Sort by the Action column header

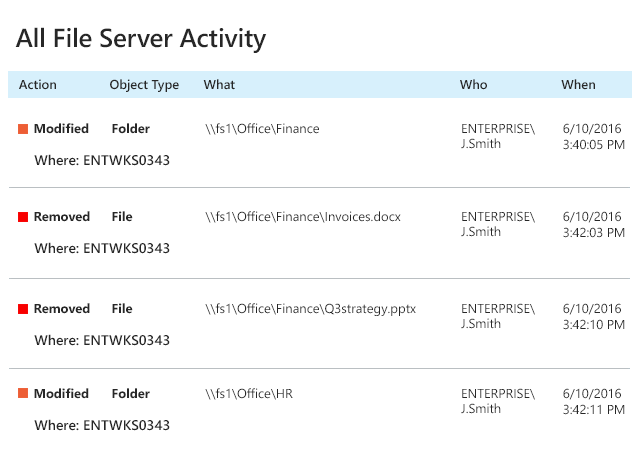coord(38,85)
